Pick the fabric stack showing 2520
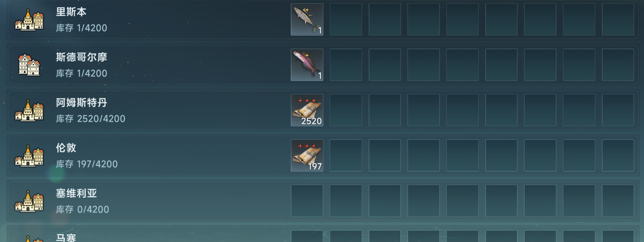This screenshot has width=644, height=242. (x=307, y=110)
